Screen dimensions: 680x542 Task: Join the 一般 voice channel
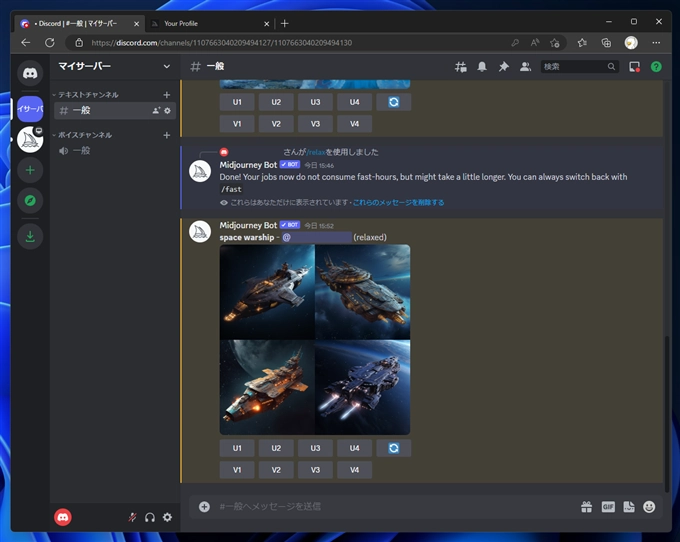tap(115, 151)
